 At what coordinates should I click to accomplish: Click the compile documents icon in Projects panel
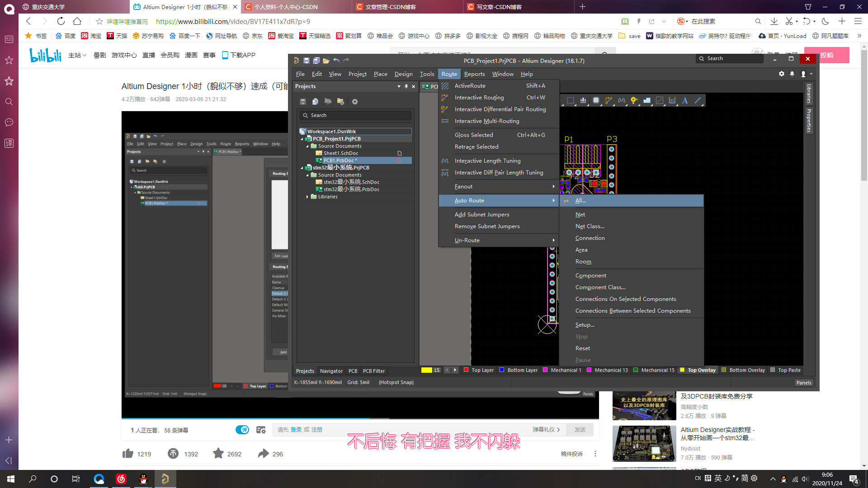point(315,102)
